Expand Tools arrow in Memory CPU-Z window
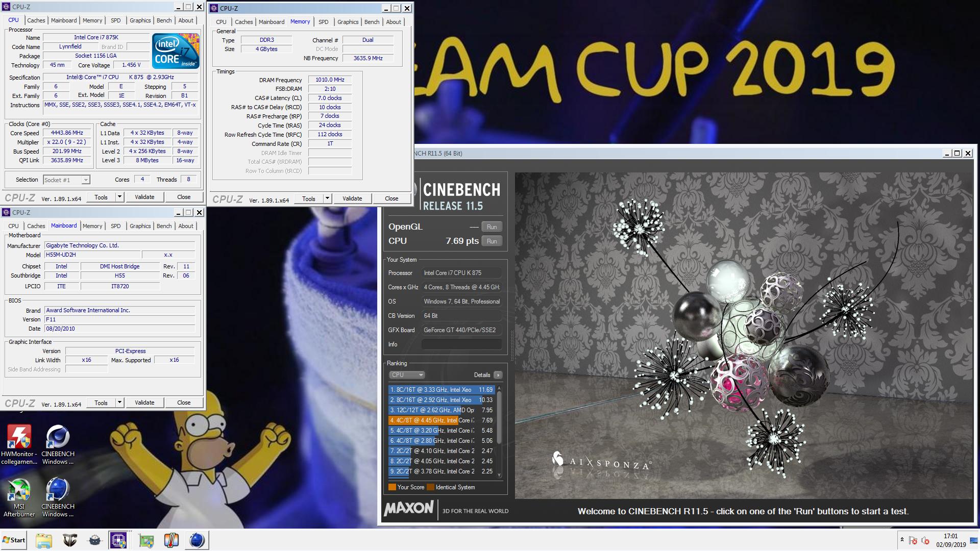The image size is (980, 551). tap(327, 198)
